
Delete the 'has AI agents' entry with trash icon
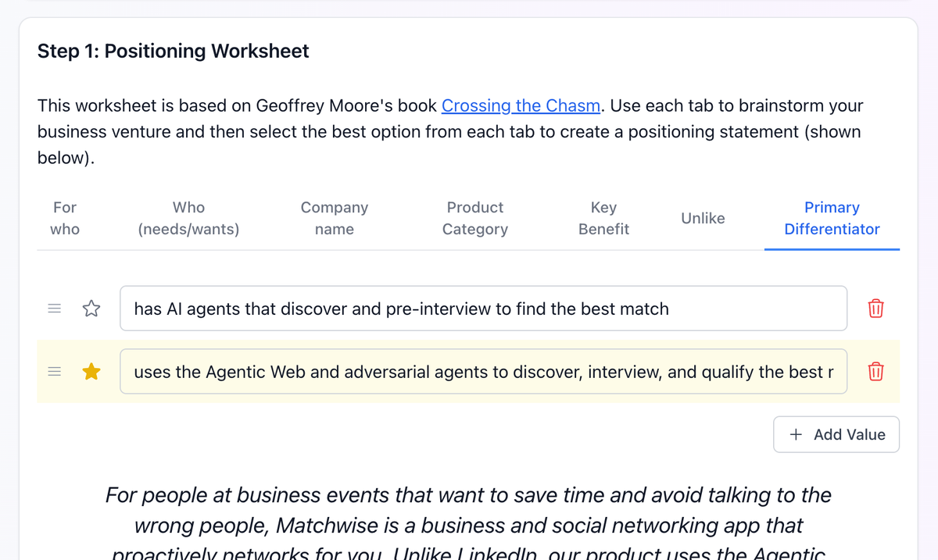pyautogui.click(x=875, y=308)
